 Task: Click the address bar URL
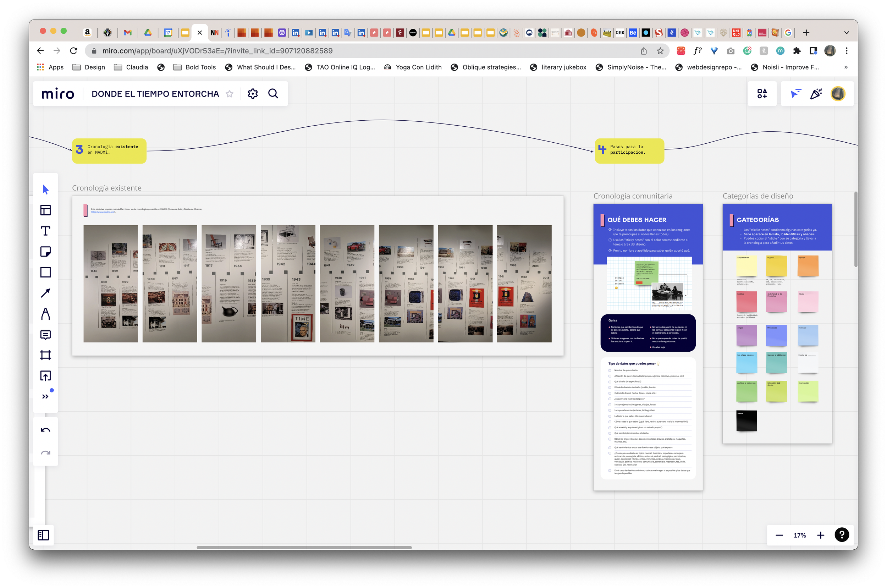click(x=217, y=51)
